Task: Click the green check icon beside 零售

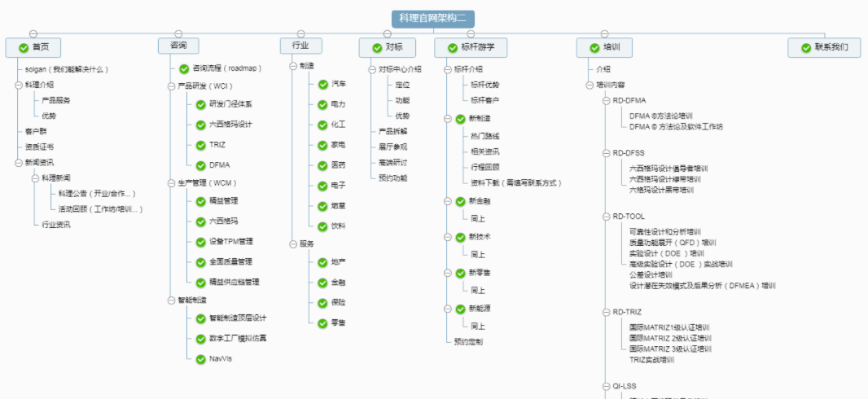Action: pos(323,322)
